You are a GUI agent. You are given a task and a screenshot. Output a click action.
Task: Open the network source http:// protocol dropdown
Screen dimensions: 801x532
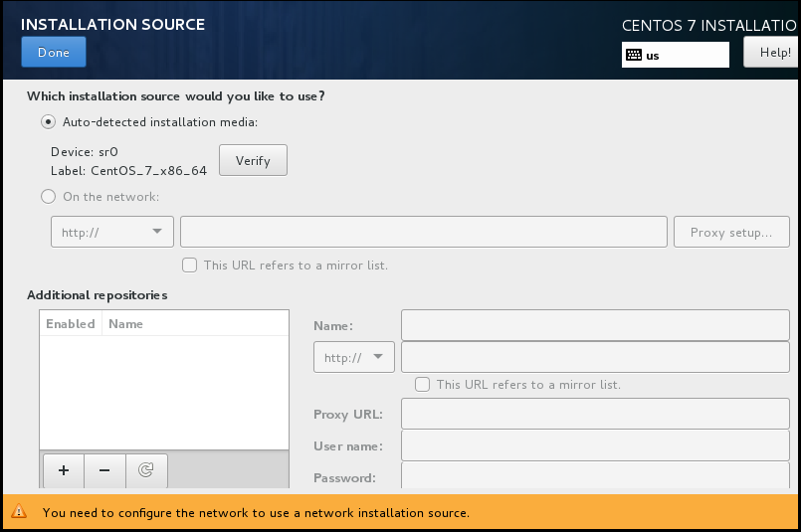click(112, 232)
